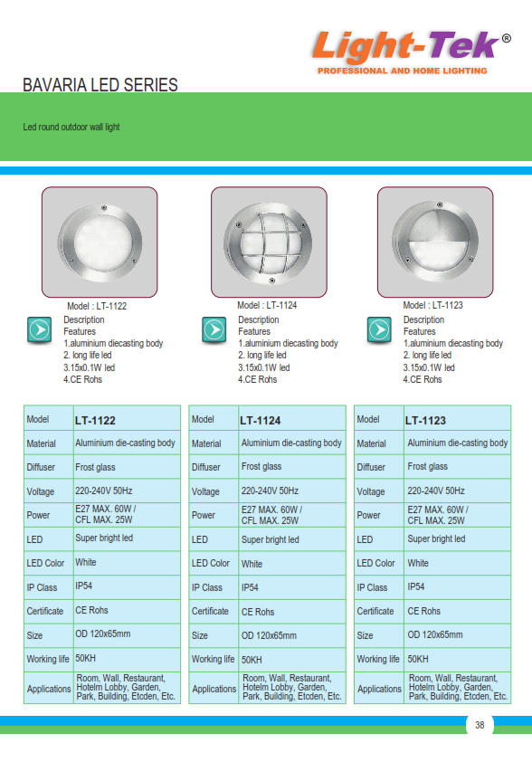Click 'Working life' label in LT-1123 table
Screen dimensions: 532x762
click(378, 659)
